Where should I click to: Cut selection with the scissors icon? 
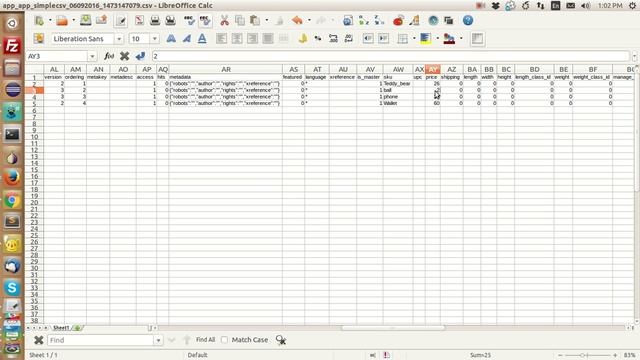point(224,20)
